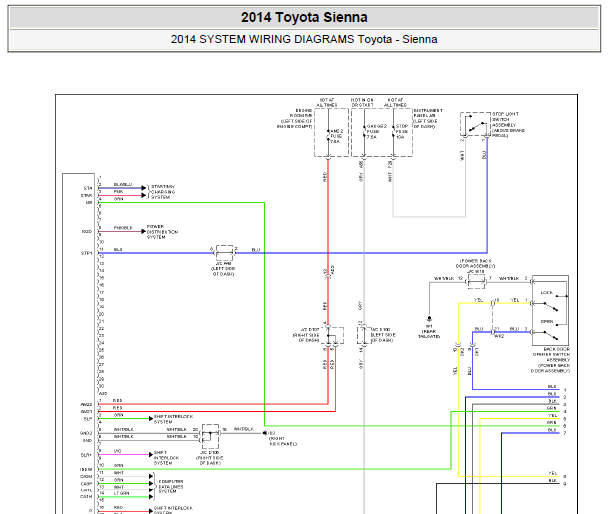The width and height of the screenshot is (608, 514).
Task: Click the "2014 SYSTEM WIRING DIAGRAMS Toyota - Sienna" subtitle
Action: coord(304,39)
